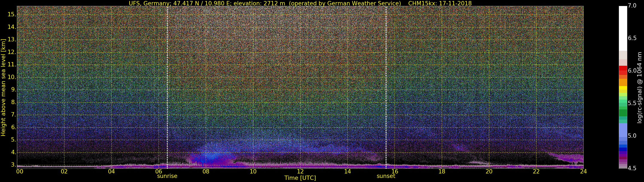Click the '00' time axis tick label
The width and height of the screenshot is (644, 182).
click(20, 172)
